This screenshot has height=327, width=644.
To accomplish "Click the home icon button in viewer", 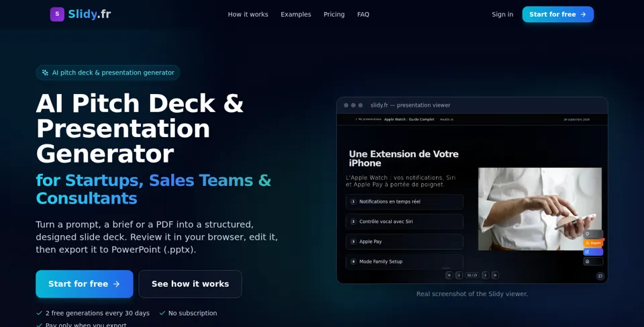I will (593, 261).
